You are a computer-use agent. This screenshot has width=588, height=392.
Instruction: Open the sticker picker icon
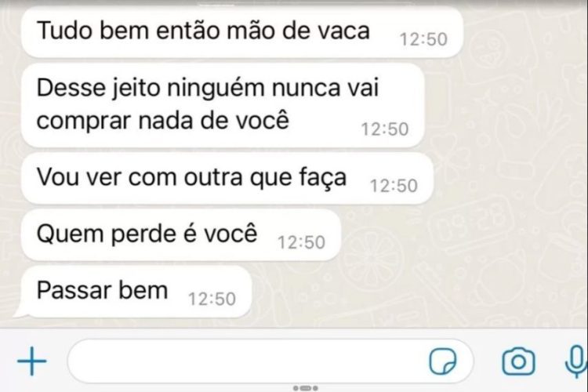443,361
